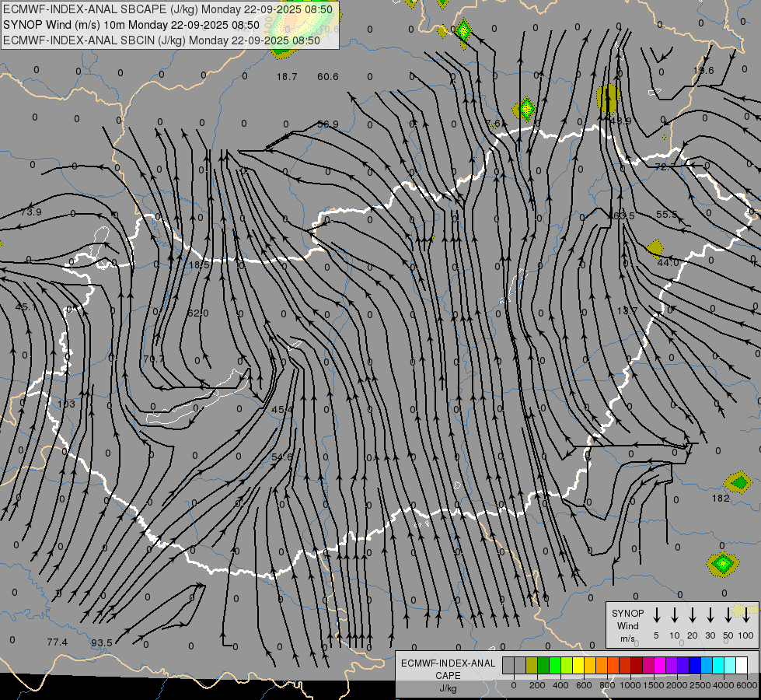Click the CAPE value 93.5
The width and height of the screenshot is (761, 700).
pos(102,643)
